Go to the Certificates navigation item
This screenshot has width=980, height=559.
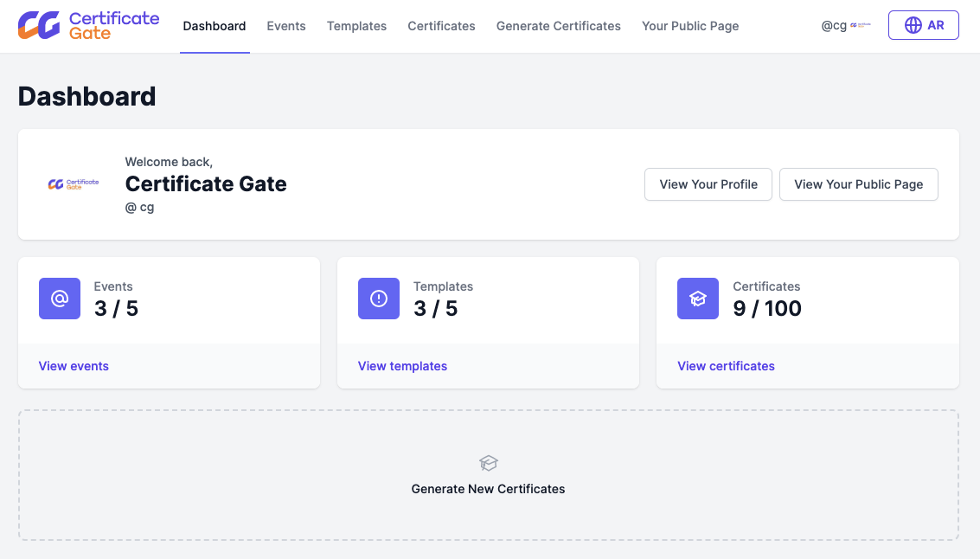tap(441, 26)
